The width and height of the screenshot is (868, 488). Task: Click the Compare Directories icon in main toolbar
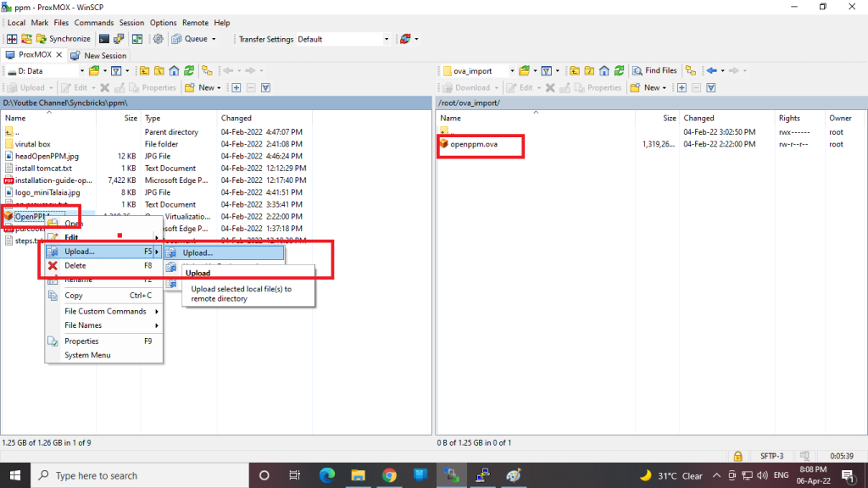point(12,39)
